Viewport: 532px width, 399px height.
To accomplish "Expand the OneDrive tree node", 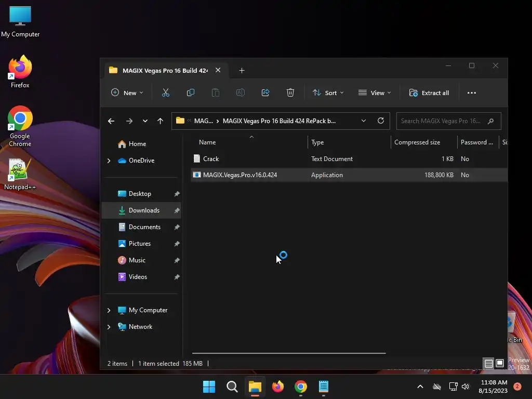I will [109, 161].
